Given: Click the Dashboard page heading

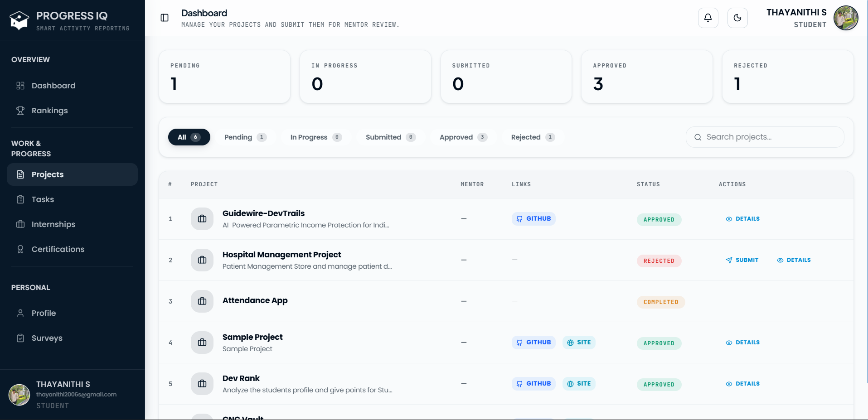Looking at the screenshot, I should [204, 13].
